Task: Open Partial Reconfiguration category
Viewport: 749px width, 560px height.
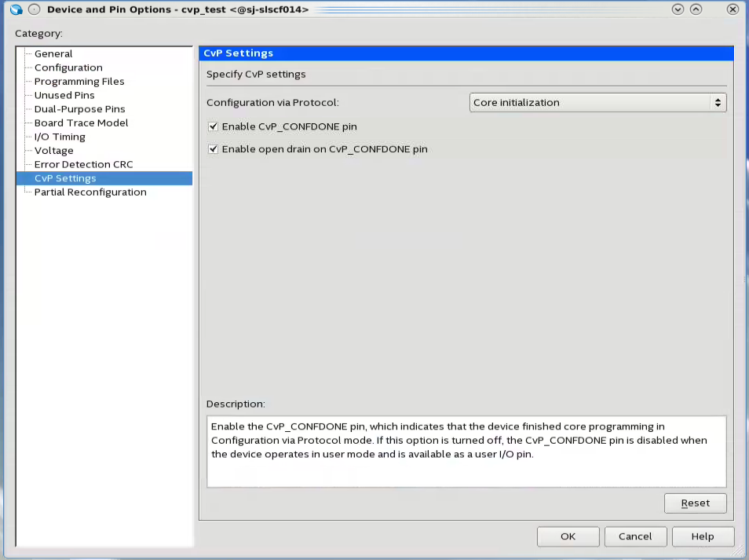Action: (90, 192)
